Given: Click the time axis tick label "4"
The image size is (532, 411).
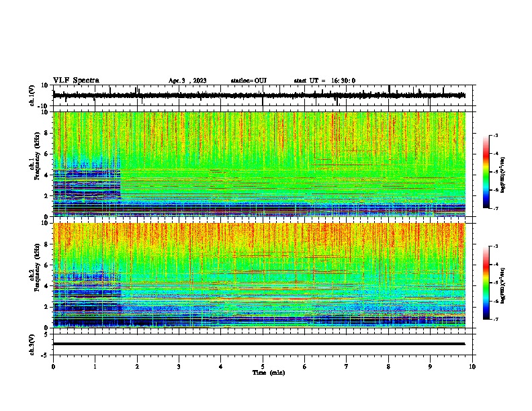Looking at the screenshot, I should pyautogui.click(x=221, y=367).
